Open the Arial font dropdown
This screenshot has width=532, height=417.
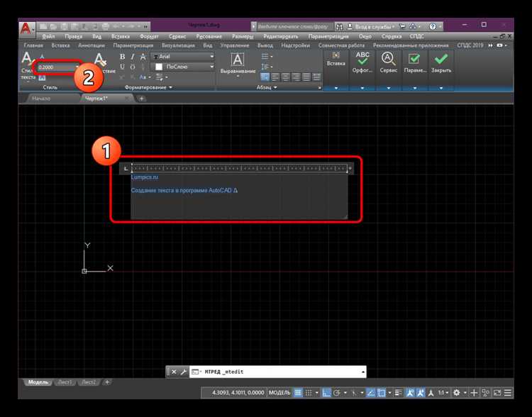183,57
